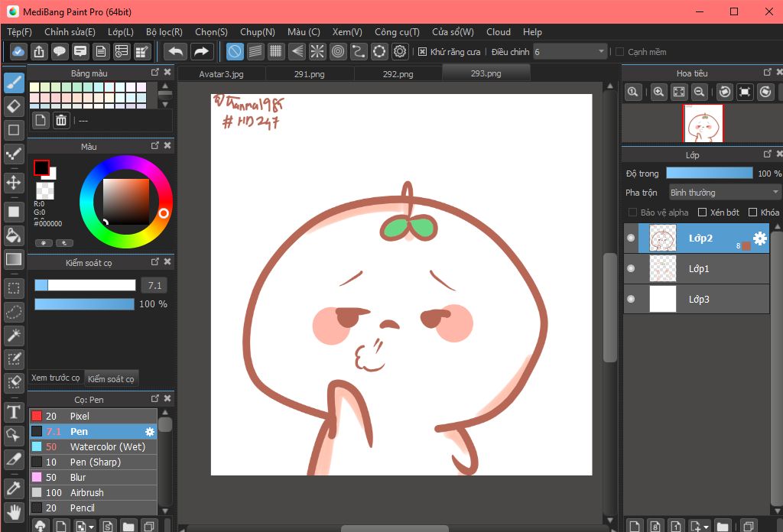783x532 pixels.
Task: Select the transparent color swatch
Action: pyautogui.click(x=45, y=190)
